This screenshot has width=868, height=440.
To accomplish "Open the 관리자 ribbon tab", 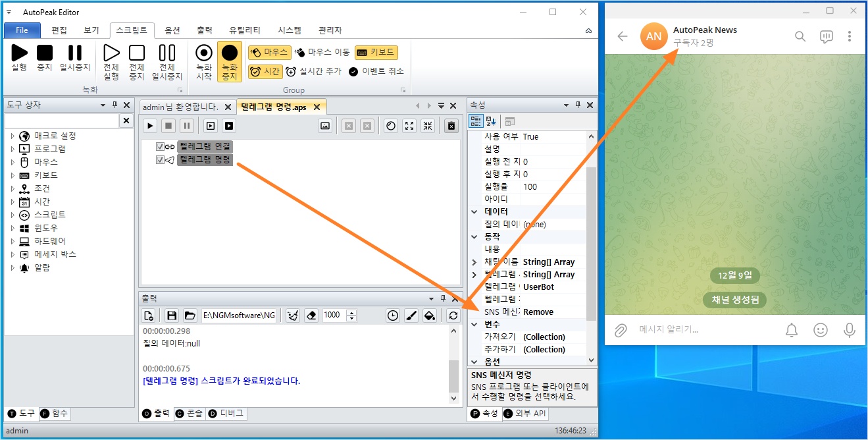I will click(330, 30).
